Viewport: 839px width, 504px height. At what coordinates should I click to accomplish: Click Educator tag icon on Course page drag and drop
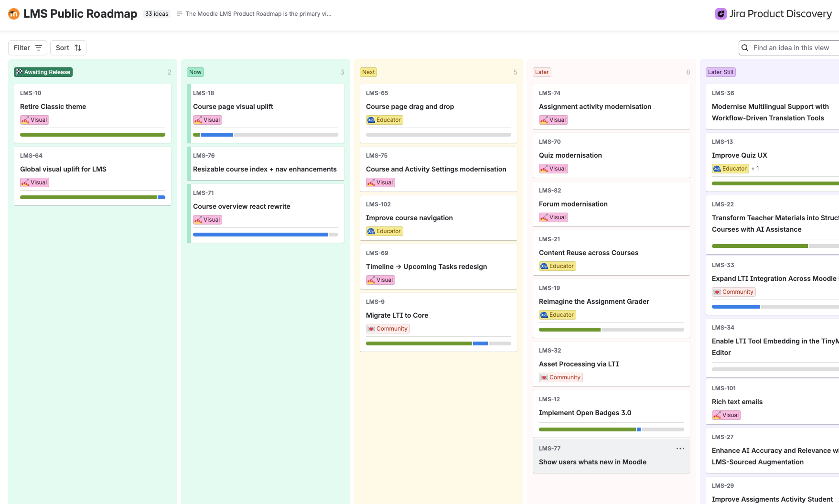371,120
